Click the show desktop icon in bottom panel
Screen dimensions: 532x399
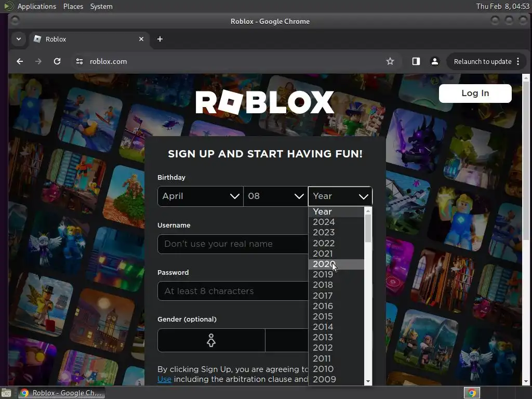click(6, 393)
